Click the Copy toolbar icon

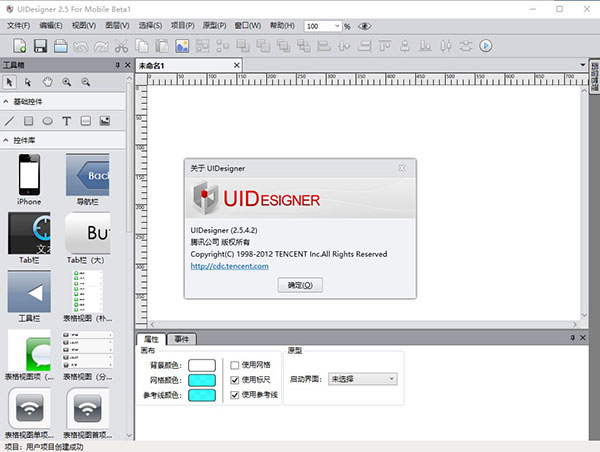point(142,46)
